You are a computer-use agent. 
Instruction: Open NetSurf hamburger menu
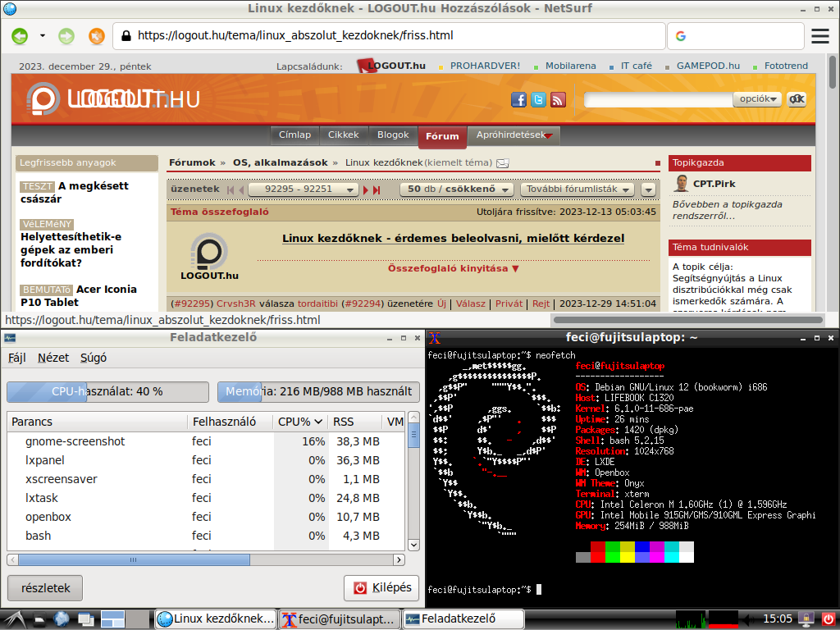pyautogui.click(x=819, y=36)
